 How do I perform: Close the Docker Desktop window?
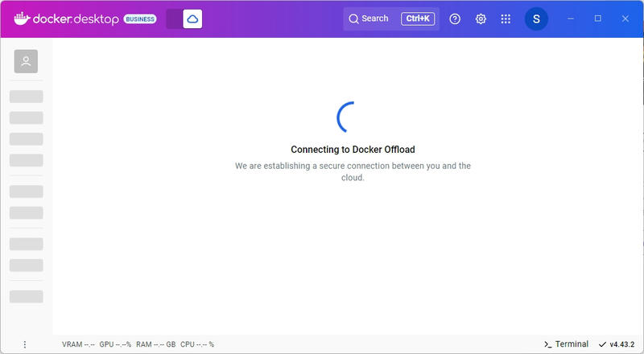[625, 19]
